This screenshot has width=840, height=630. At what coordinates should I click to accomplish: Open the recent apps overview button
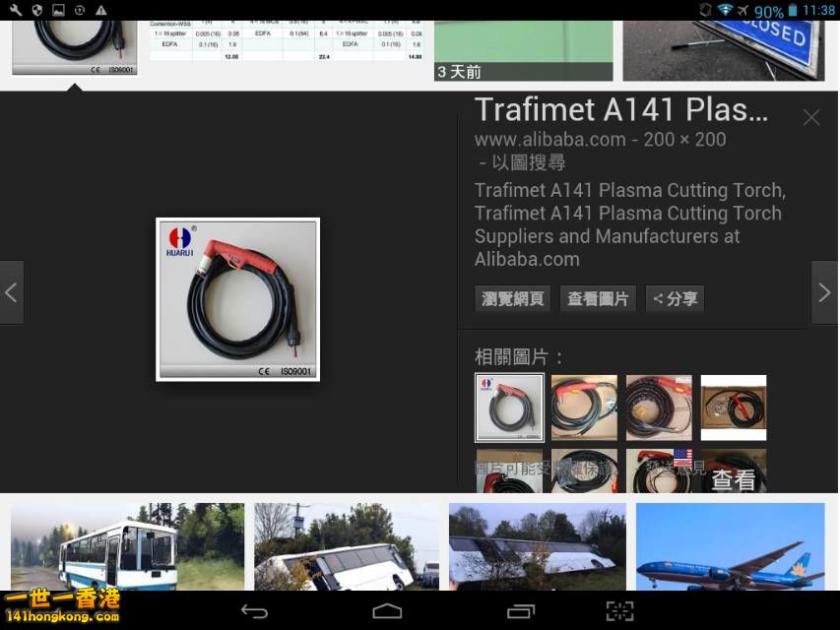pyautogui.click(x=521, y=611)
